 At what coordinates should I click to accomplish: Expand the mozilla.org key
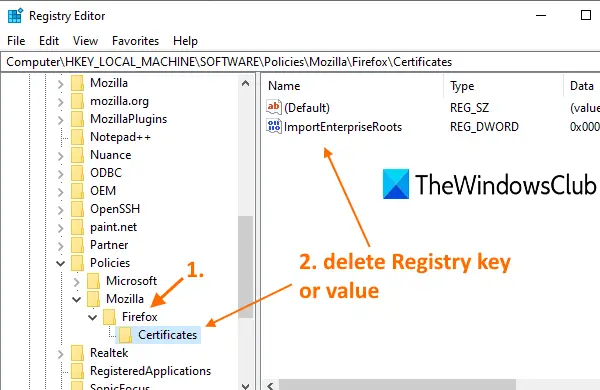60,101
